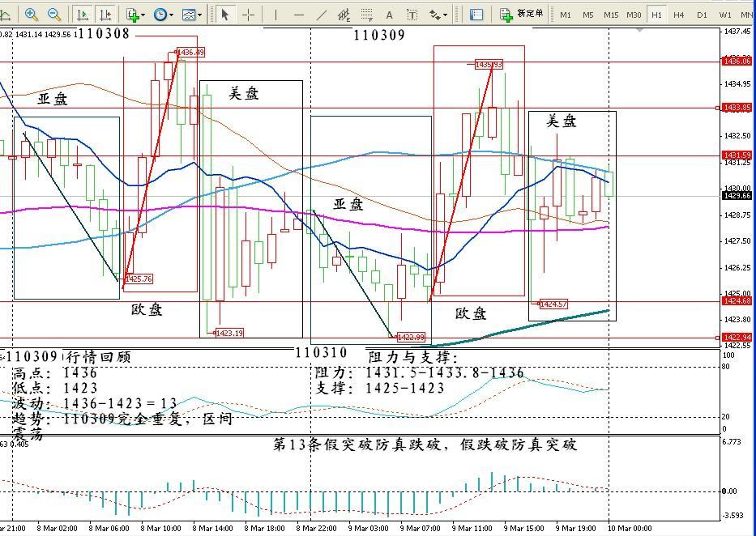Choose the Equidistant Channel tool

[344, 15]
